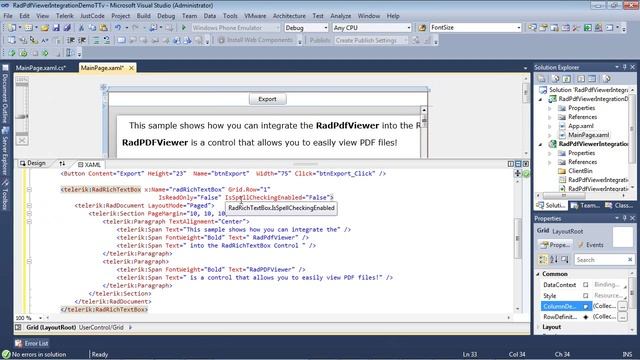The width and height of the screenshot is (640, 360).
Task: Open the JustCode menu
Action: click(x=92, y=16)
